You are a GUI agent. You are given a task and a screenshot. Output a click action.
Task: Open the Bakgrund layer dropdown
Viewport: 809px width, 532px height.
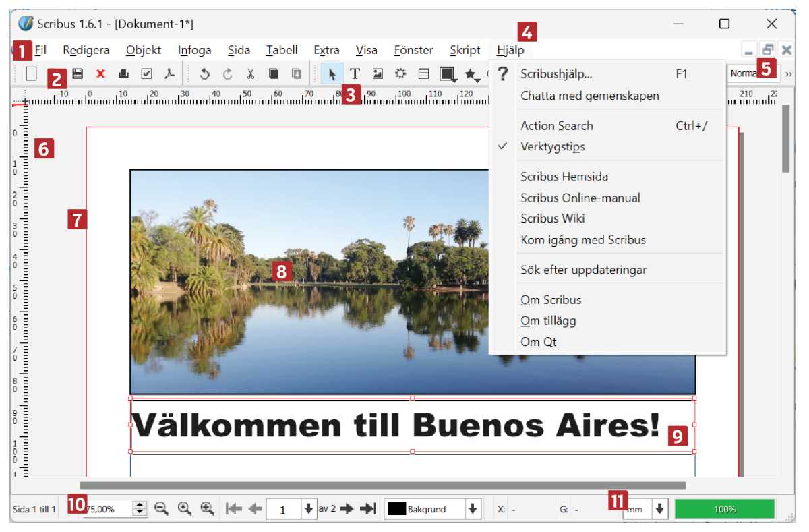click(x=473, y=509)
